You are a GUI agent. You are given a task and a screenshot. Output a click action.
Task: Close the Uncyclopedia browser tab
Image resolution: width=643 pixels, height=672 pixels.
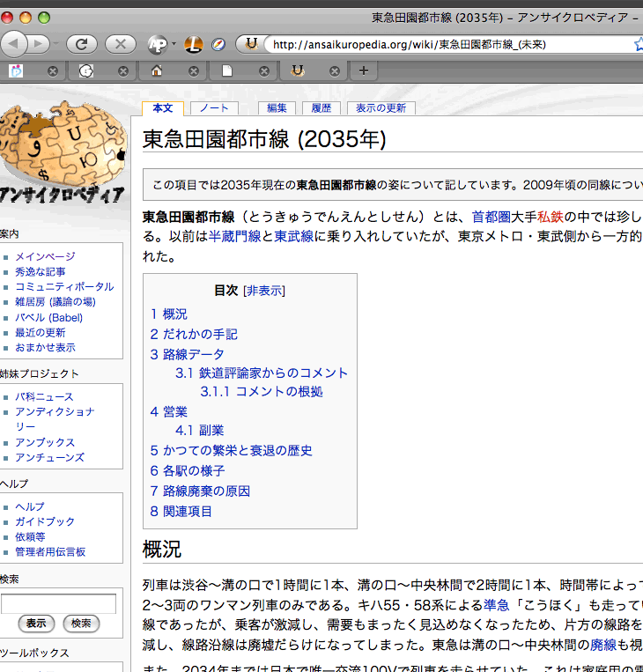pos(335,71)
